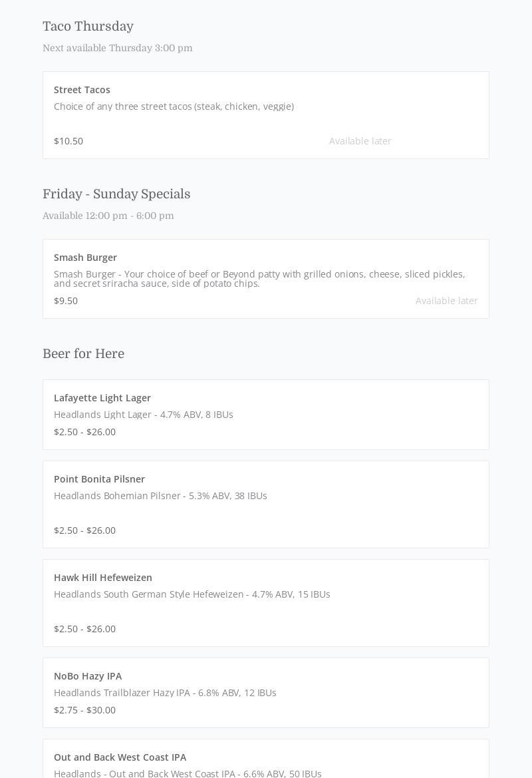The image size is (532, 778).
Task: Click the Smash Burger description text
Action: [x=259, y=279]
